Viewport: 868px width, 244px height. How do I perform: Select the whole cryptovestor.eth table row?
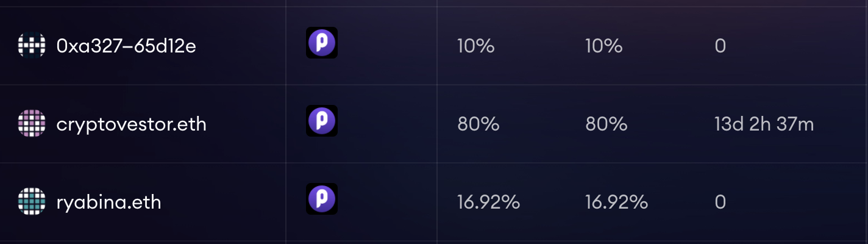tap(434, 124)
